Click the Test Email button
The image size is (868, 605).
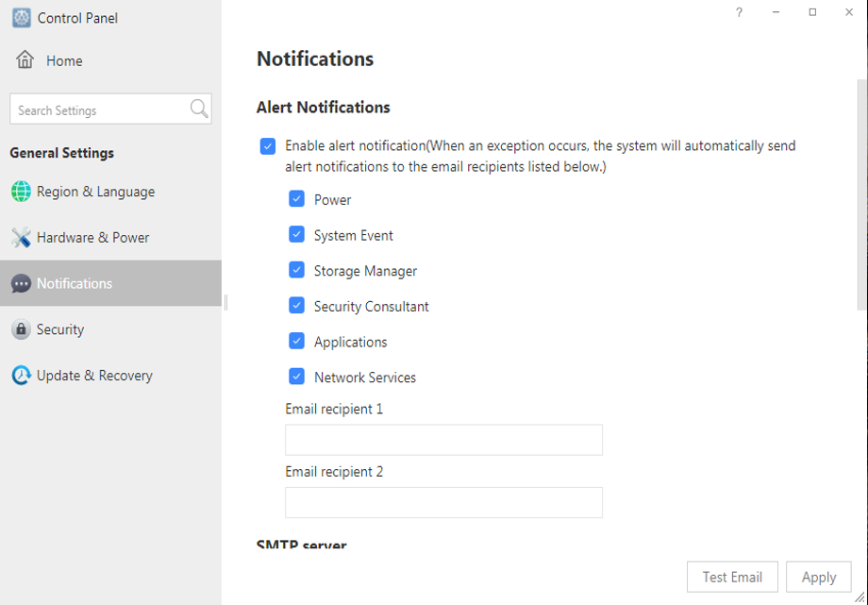(x=732, y=577)
